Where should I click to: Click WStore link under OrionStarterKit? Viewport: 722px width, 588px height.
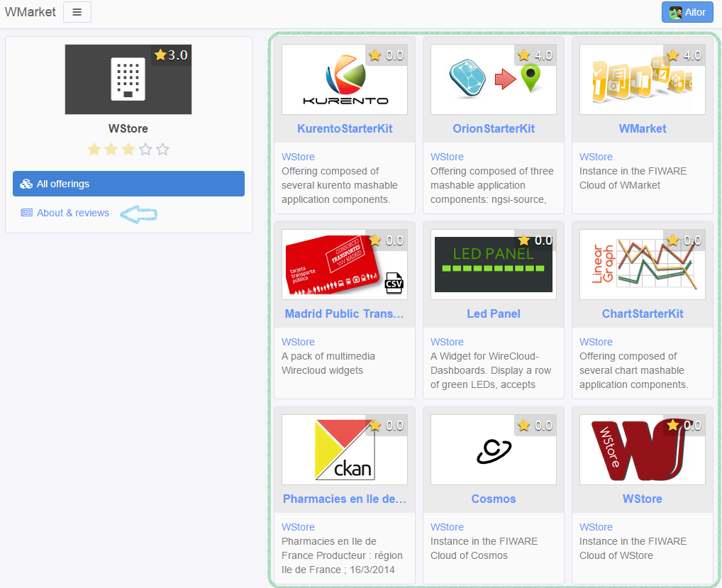447,157
